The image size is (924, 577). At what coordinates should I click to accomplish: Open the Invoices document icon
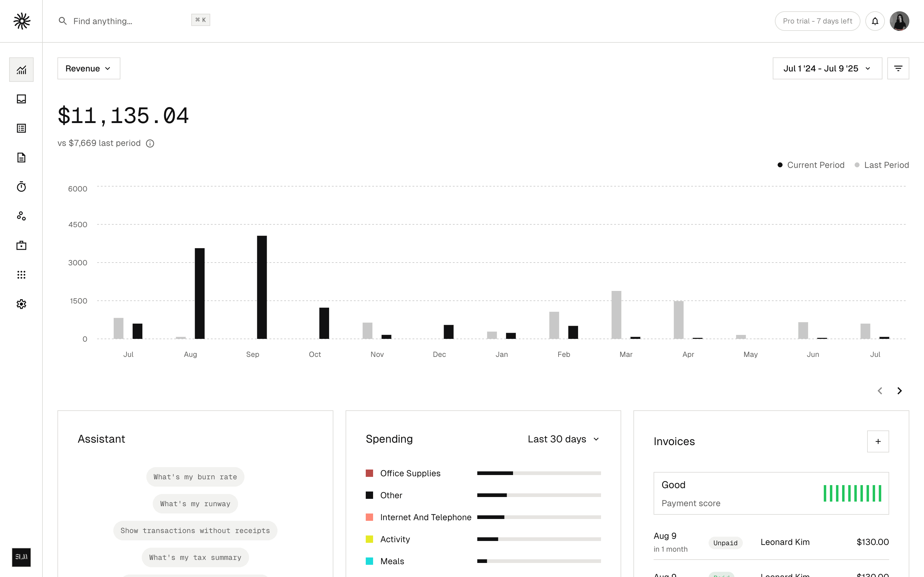pos(21,158)
